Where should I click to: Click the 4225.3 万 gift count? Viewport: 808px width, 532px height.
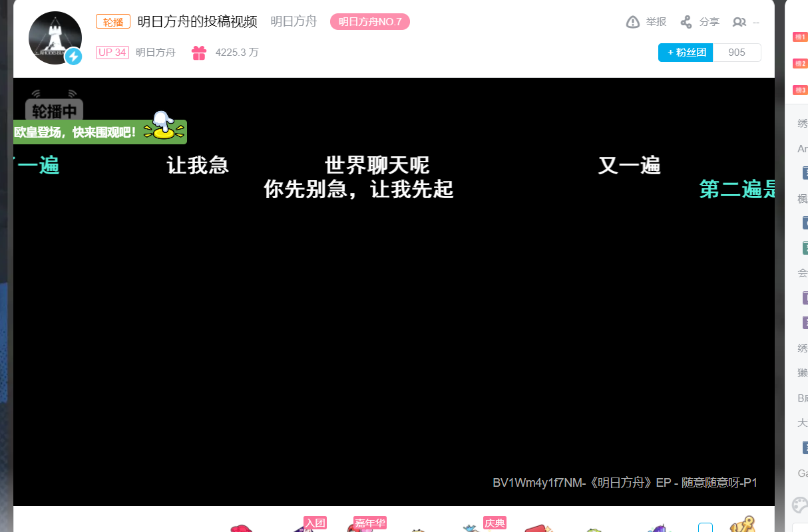pos(237,53)
